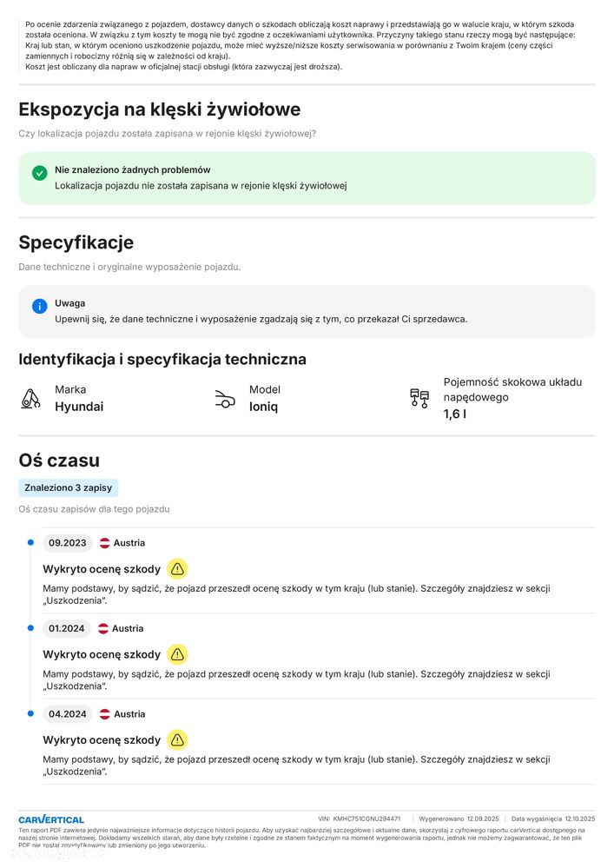614x868 pixels.
Task: Click the blue info icon beside Uwaga
Action: coord(39,306)
